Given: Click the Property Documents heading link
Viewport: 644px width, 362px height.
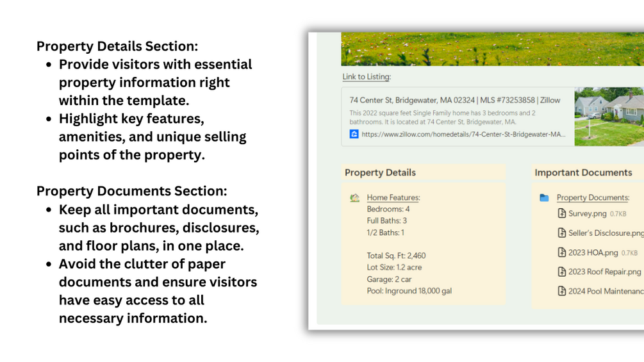Looking at the screenshot, I should 593,198.
